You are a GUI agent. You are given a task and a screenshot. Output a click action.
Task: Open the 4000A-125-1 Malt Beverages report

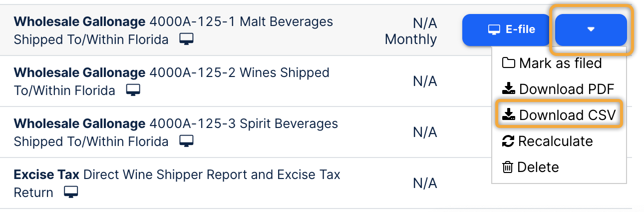coord(173,22)
